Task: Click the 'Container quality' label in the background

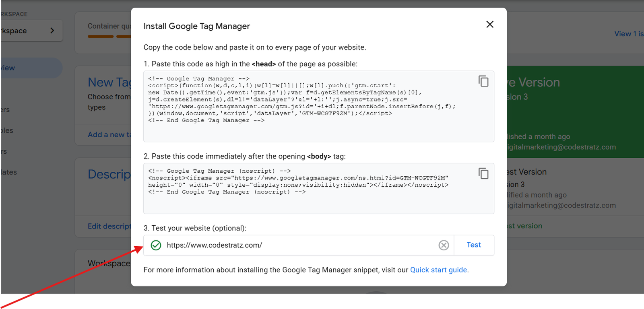Action: [x=109, y=26]
